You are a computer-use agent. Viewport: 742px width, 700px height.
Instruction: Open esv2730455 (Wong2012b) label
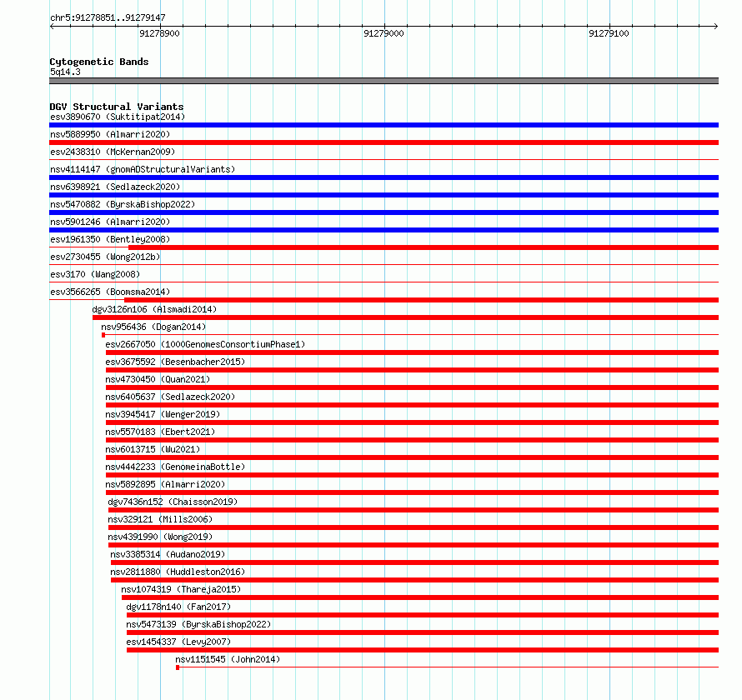(x=105, y=257)
